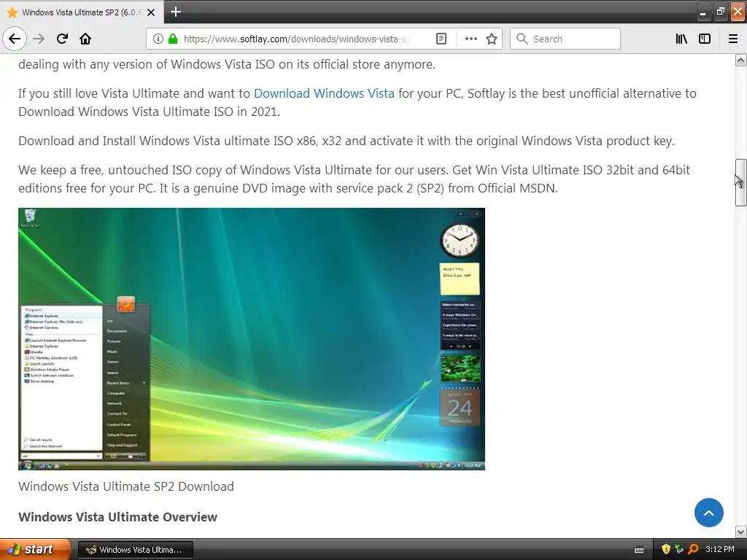Click the green padlock security icon
The width and height of the screenshot is (747, 560).
pos(173,39)
